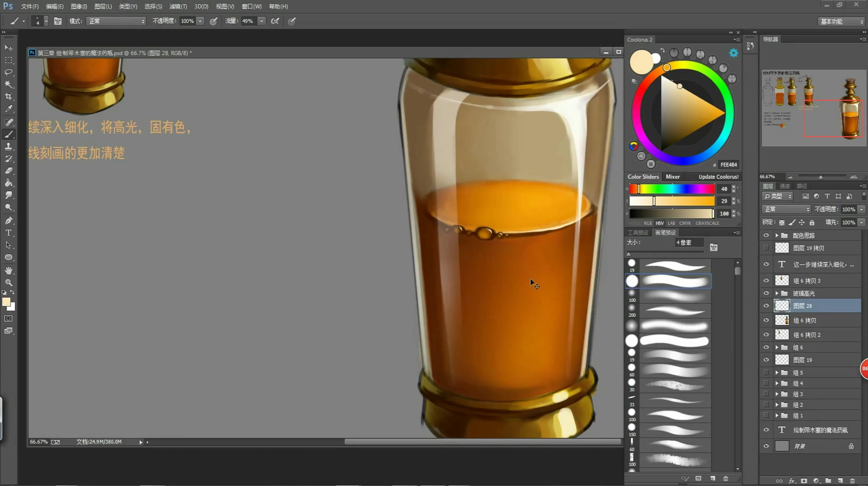
Task: Select the Pen tool
Action: click(x=8, y=221)
